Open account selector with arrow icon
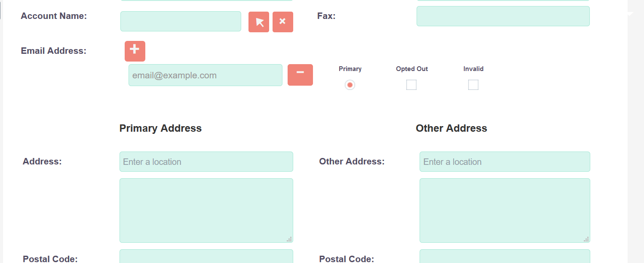 click(259, 22)
